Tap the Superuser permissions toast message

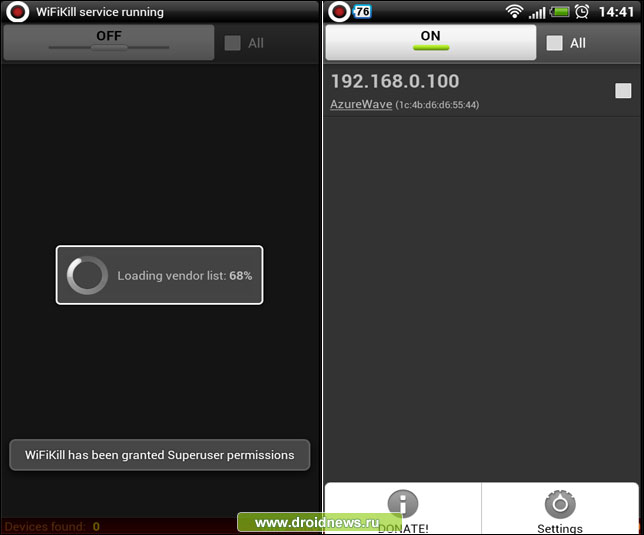[159, 455]
